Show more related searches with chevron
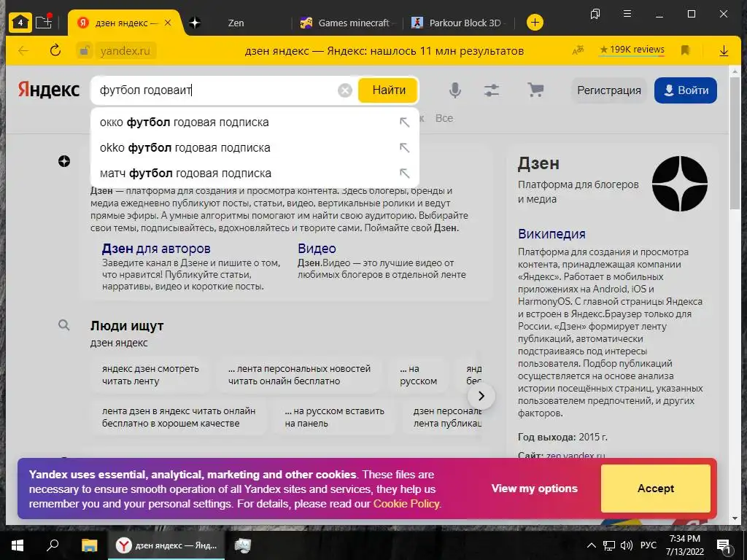The width and height of the screenshot is (747, 560). (x=481, y=396)
